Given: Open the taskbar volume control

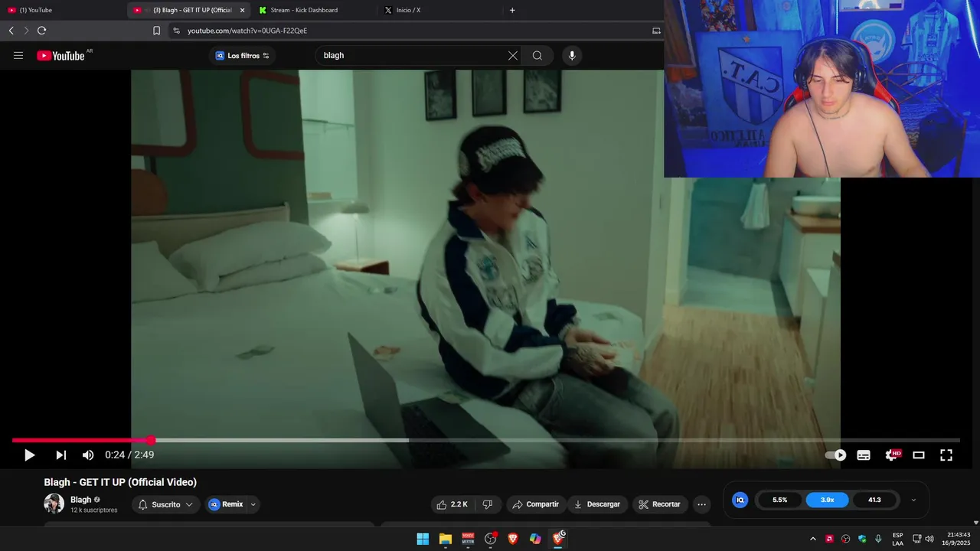Looking at the screenshot, I should click(x=929, y=539).
